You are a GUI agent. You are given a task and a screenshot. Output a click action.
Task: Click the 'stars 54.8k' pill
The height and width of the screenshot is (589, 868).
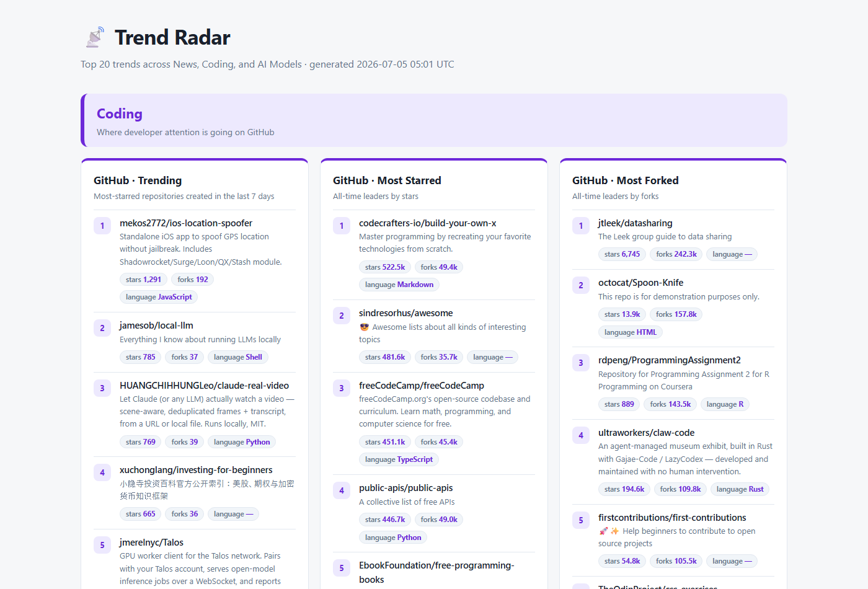click(622, 561)
